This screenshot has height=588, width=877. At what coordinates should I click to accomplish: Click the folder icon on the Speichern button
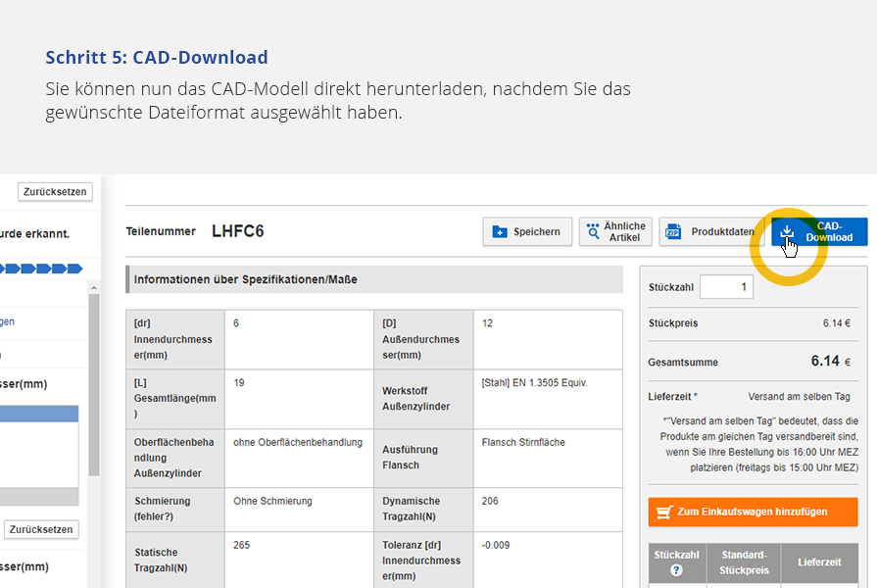pos(500,232)
